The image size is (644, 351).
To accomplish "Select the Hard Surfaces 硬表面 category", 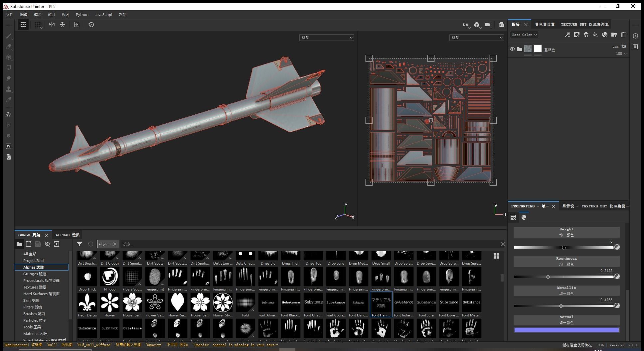I will [x=41, y=294].
